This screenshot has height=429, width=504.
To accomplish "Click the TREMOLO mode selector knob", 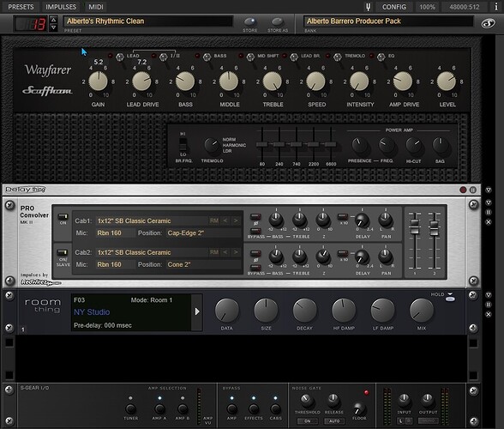I will (x=212, y=146).
